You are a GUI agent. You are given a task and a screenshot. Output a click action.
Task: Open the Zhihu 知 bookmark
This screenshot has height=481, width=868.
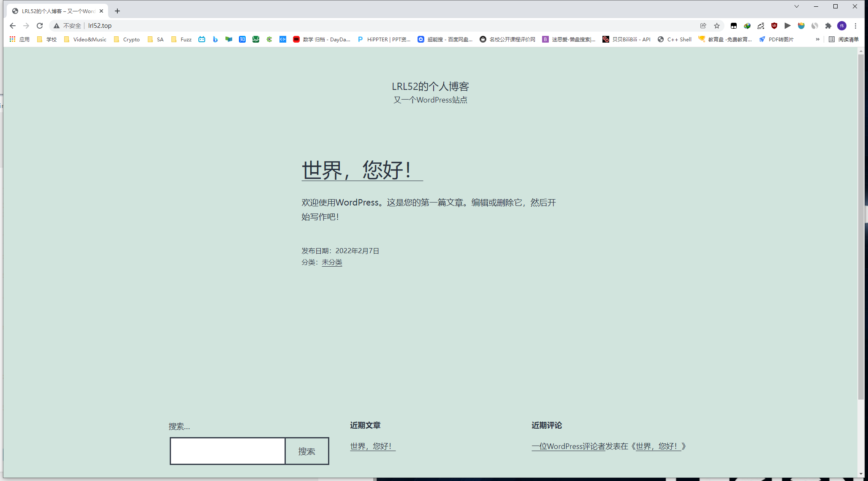[242, 39]
